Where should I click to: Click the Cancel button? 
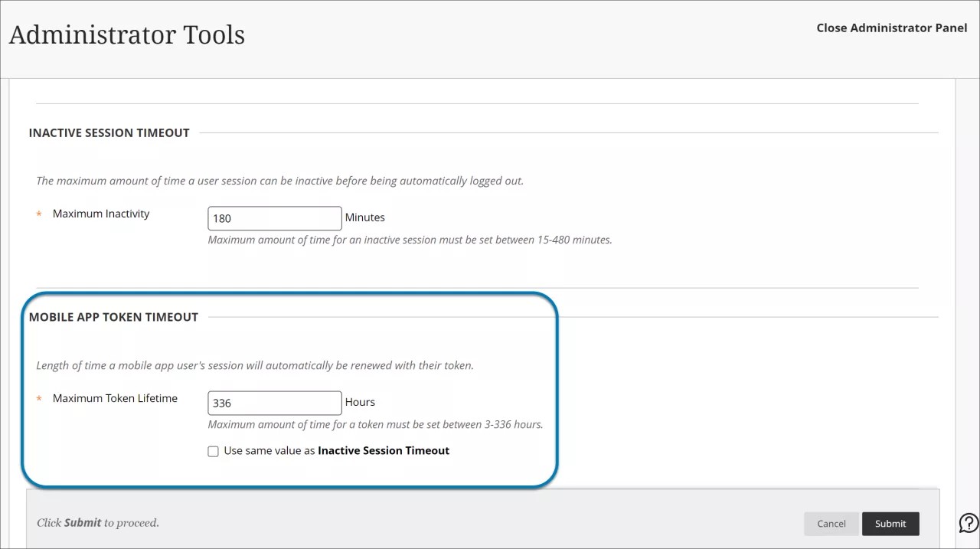831,524
